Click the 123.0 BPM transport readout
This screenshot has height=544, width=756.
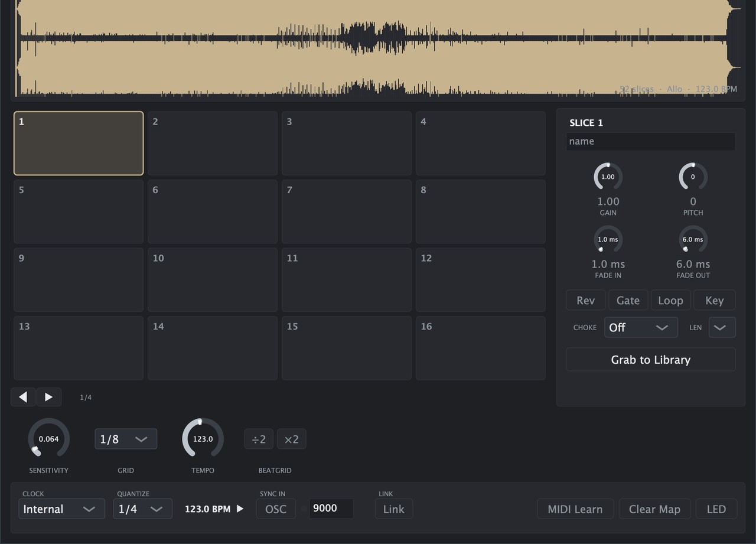point(208,509)
